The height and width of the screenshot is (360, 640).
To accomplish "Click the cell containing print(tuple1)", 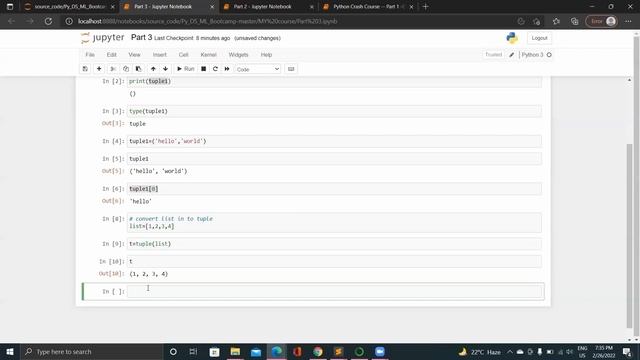I will pos(334,82).
